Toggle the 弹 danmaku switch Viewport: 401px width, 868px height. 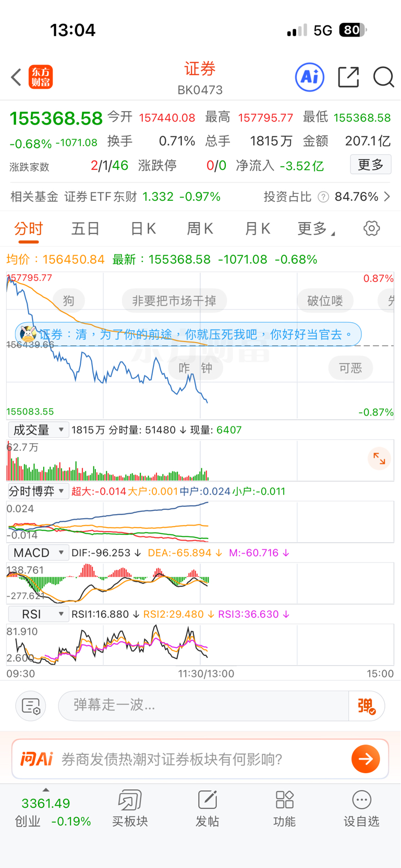(x=367, y=706)
